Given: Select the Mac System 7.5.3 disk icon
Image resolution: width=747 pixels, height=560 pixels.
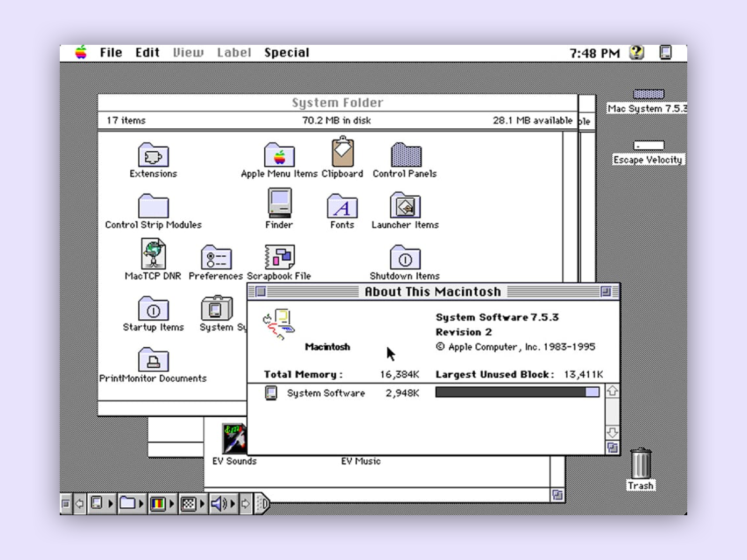Looking at the screenshot, I should pyautogui.click(x=648, y=94).
